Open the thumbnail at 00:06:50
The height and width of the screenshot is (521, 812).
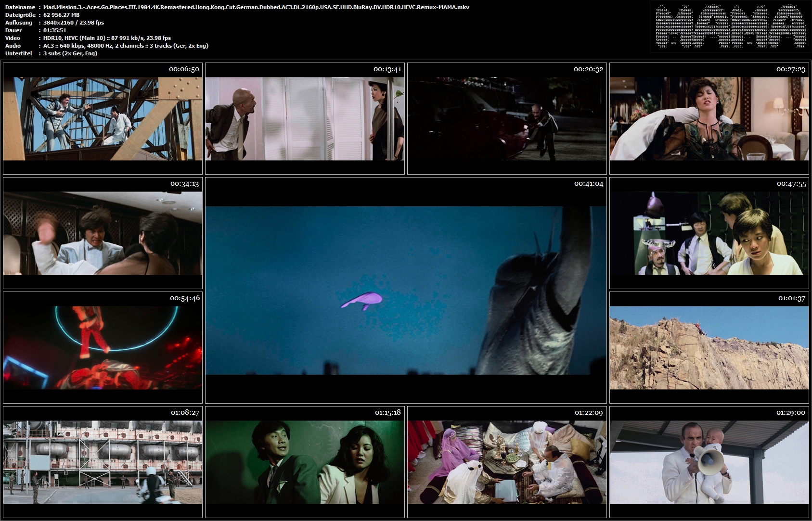click(103, 118)
